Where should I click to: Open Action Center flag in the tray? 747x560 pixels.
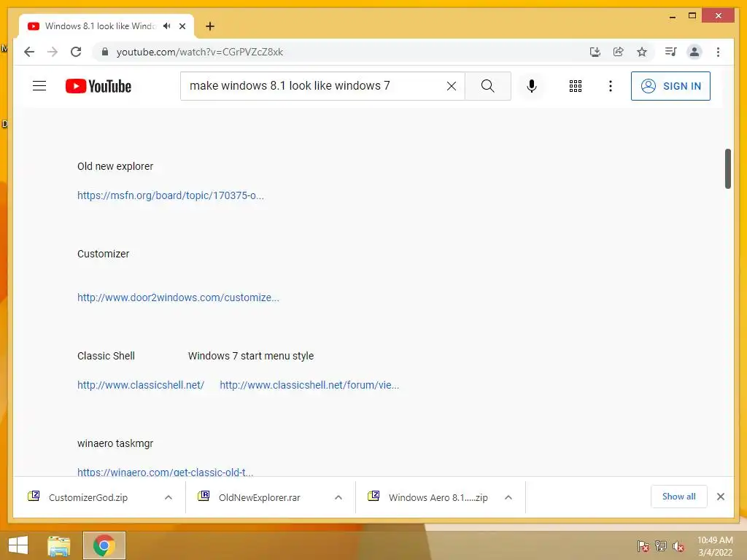coord(643,546)
